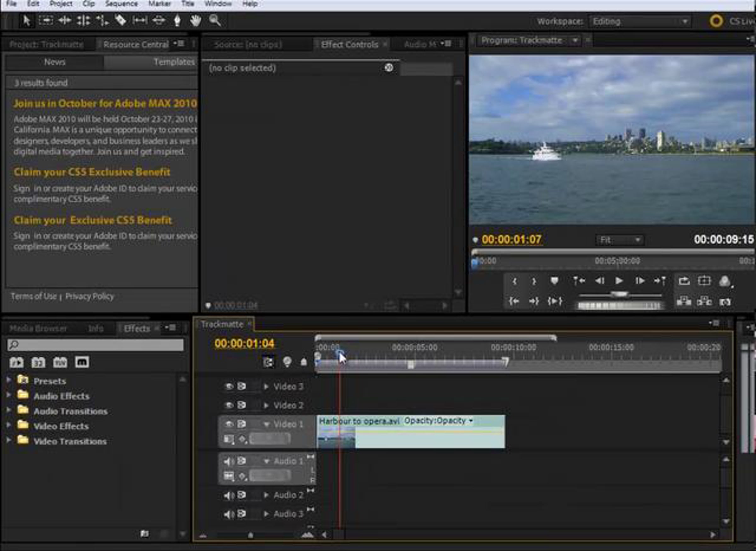Image resolution: width=756 pixels, height=551 pixels.
Task: Switch to the Effect Controls tab
Action: (x=349, y=44)
